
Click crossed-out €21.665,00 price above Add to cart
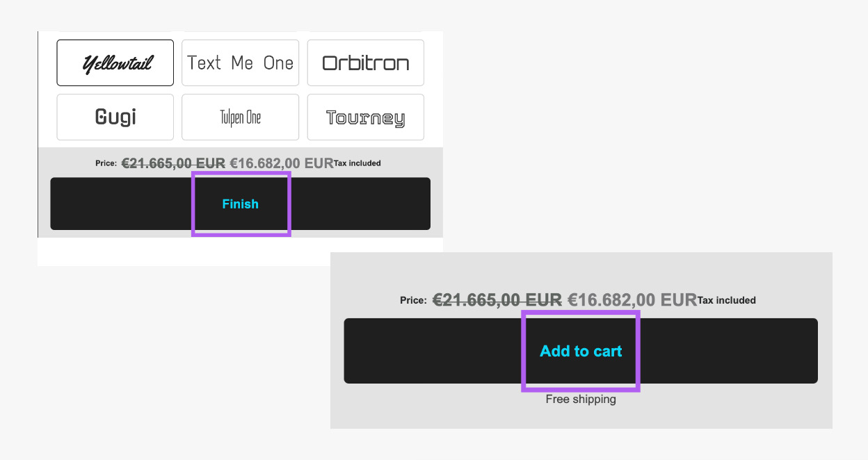click(x=497, y=300)
